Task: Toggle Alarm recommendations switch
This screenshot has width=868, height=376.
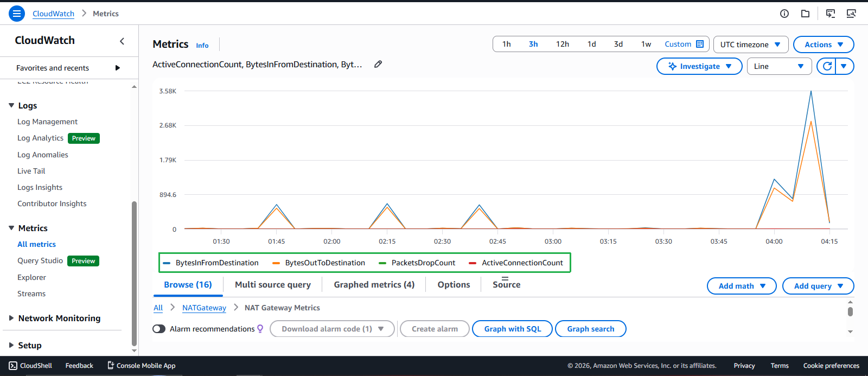Action: tap(159, 329)
